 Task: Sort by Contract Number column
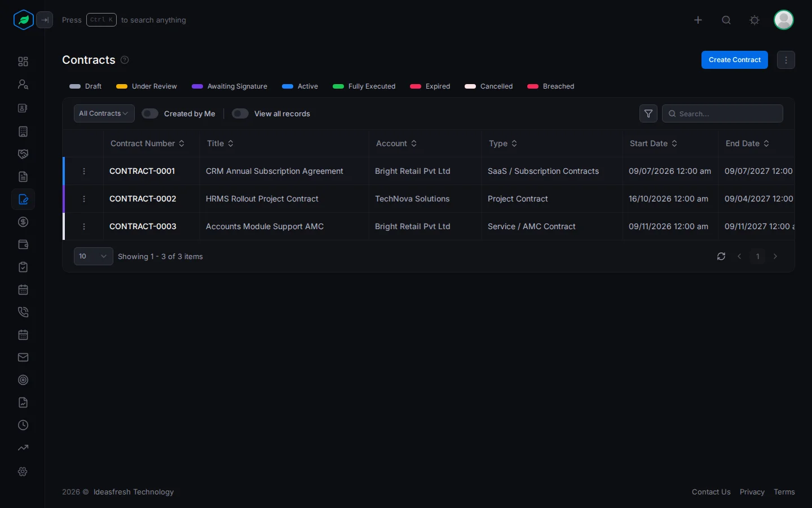(148, 143)
